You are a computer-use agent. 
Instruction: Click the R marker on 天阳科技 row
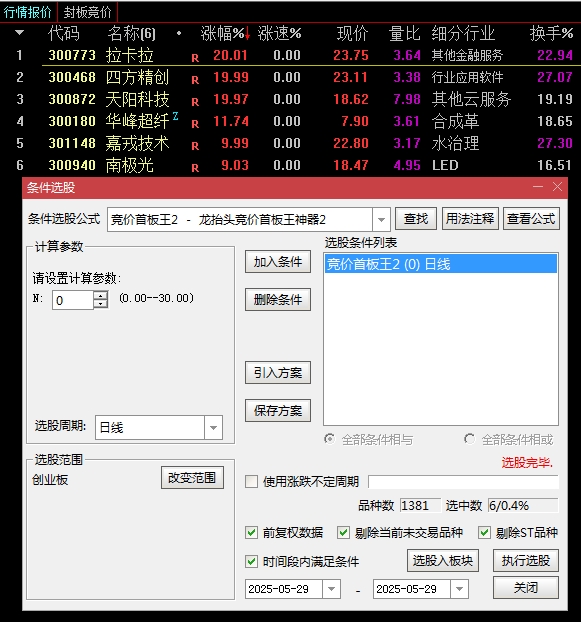pyautogui.click(x=195, y=102)
